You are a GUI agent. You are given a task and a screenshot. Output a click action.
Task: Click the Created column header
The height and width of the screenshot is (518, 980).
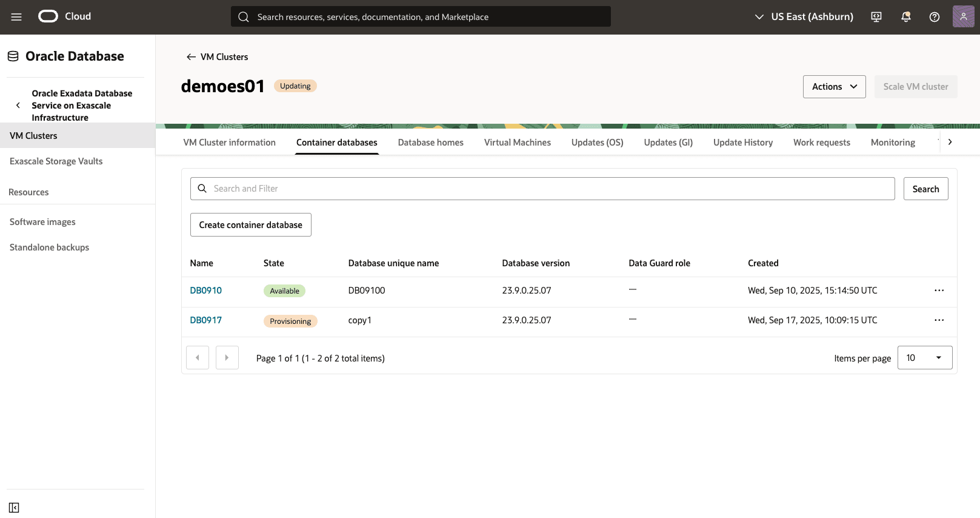[x=763, y=263]
